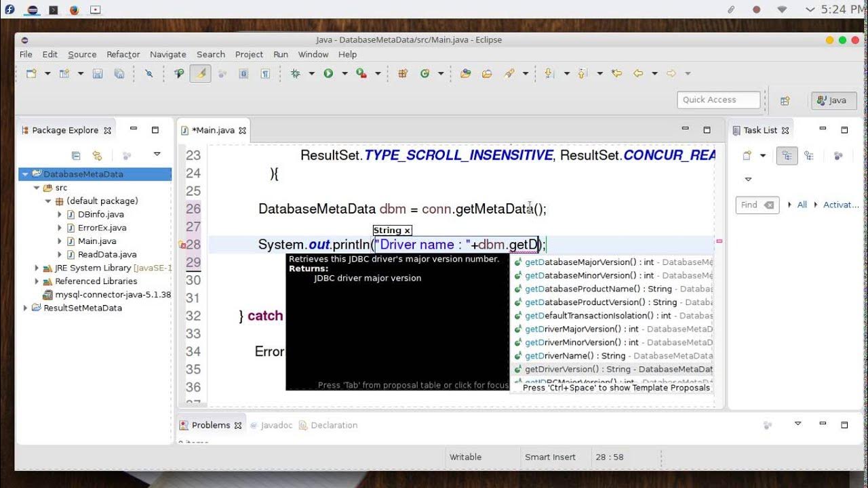Toggle Show Whitespace Characters pilcrow button
Viewport: 868px width, 488px height.
(265, 73)
